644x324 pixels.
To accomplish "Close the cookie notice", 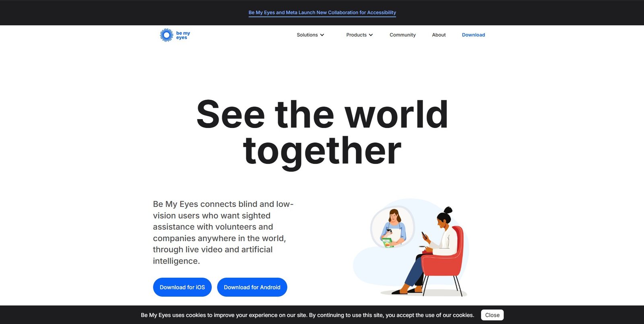I will 492,315.
